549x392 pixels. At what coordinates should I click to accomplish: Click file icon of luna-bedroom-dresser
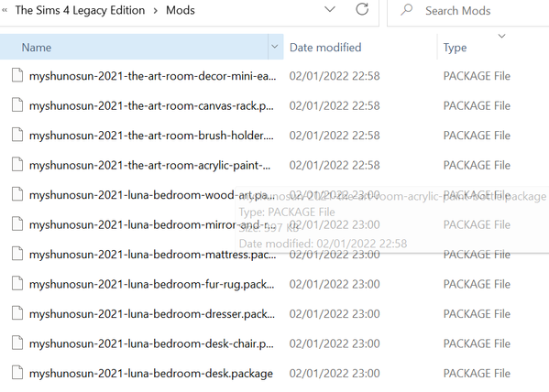pyautogui.click(x=17, y=313)
